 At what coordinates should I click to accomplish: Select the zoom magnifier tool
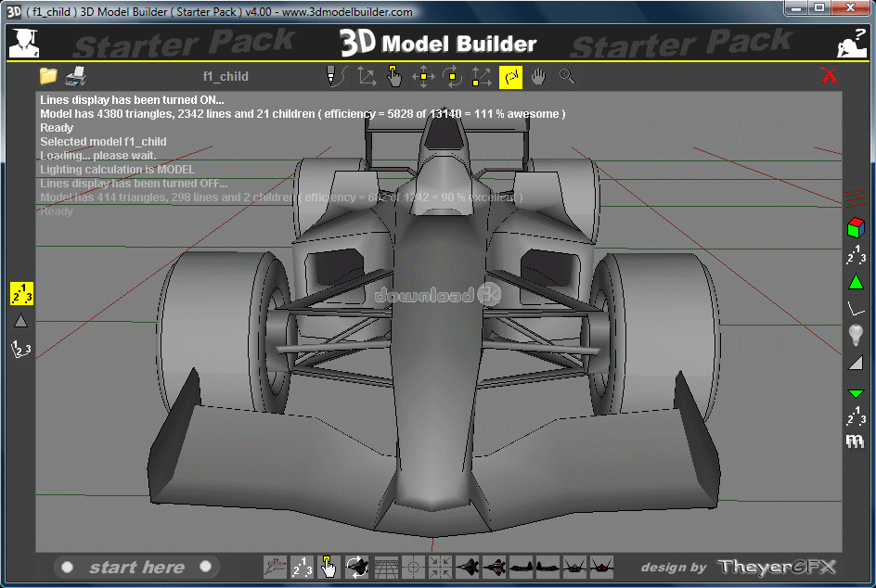tap(566, 76)
